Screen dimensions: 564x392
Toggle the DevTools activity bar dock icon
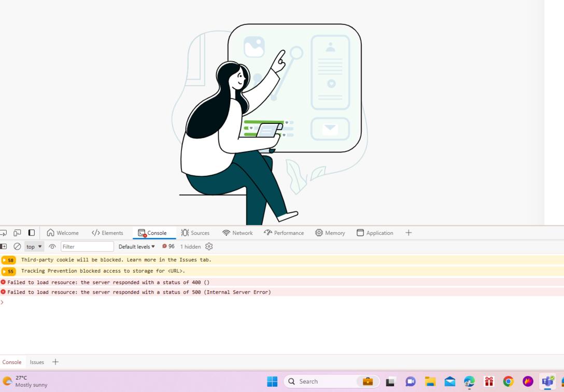pos(32,233)
